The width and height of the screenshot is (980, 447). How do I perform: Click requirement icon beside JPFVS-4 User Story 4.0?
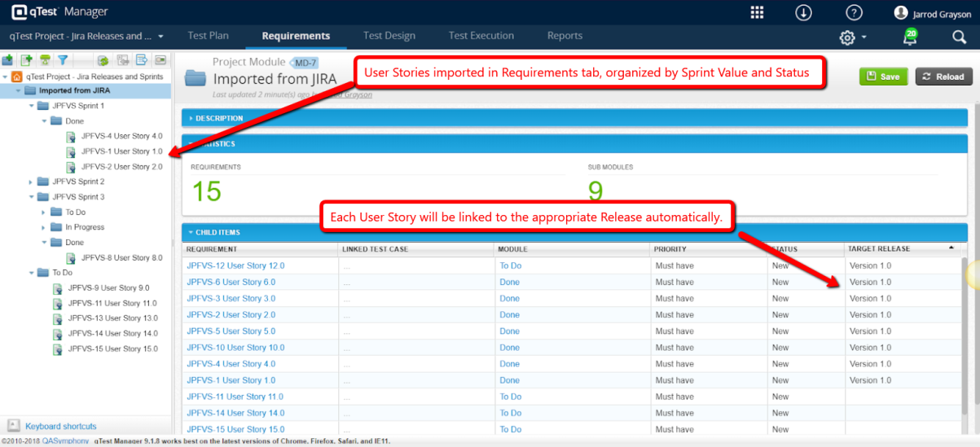[x=72, y=136]
